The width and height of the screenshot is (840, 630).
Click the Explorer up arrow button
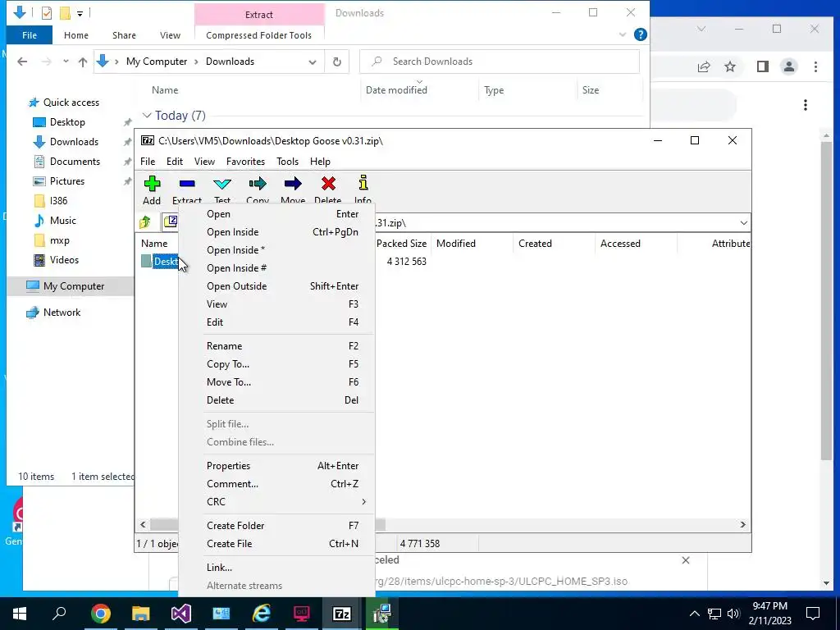[x=83, y=62]
